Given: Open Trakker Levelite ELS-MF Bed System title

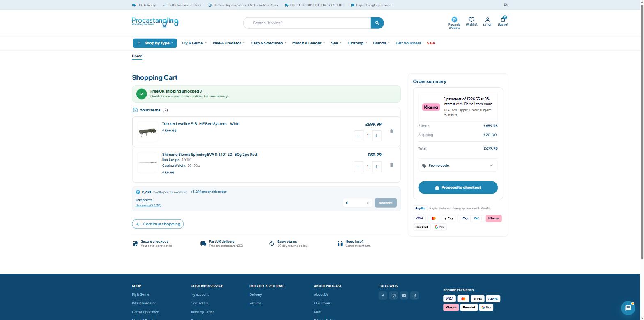Looking at the screenshot, I should [x=200, y=124].
